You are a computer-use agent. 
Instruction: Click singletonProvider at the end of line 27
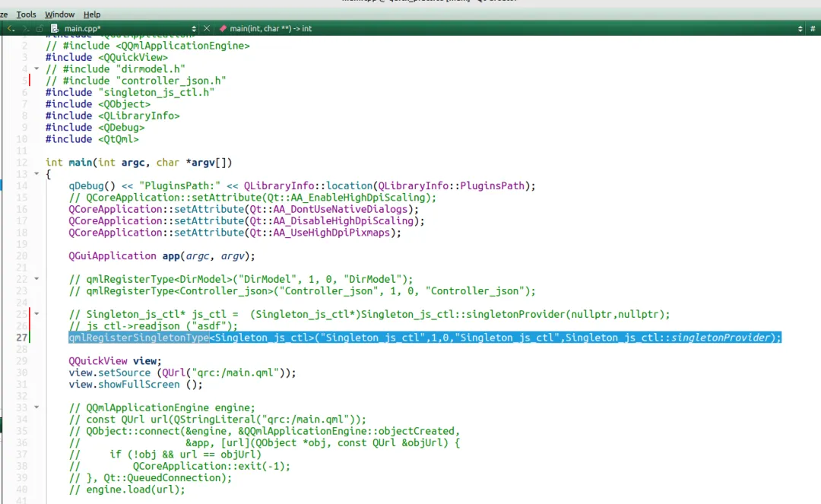coord(720,338)
